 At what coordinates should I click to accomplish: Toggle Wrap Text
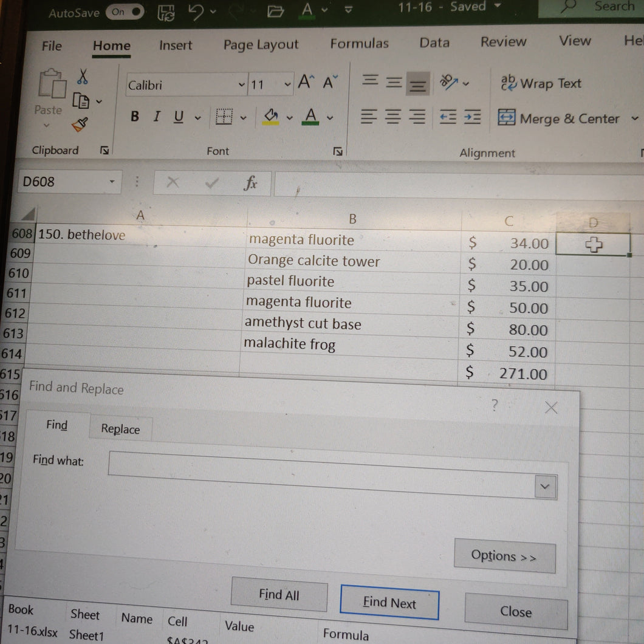[x=541, y=83]
